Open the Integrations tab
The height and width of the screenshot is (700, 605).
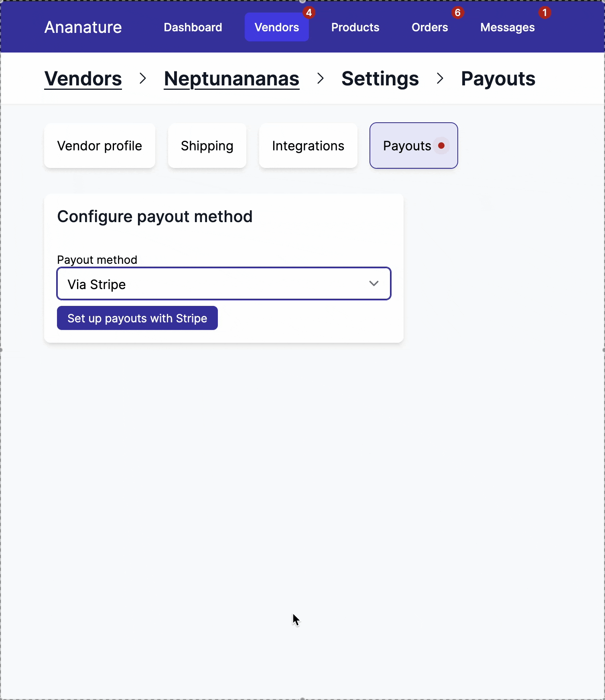tap(308, 146)
